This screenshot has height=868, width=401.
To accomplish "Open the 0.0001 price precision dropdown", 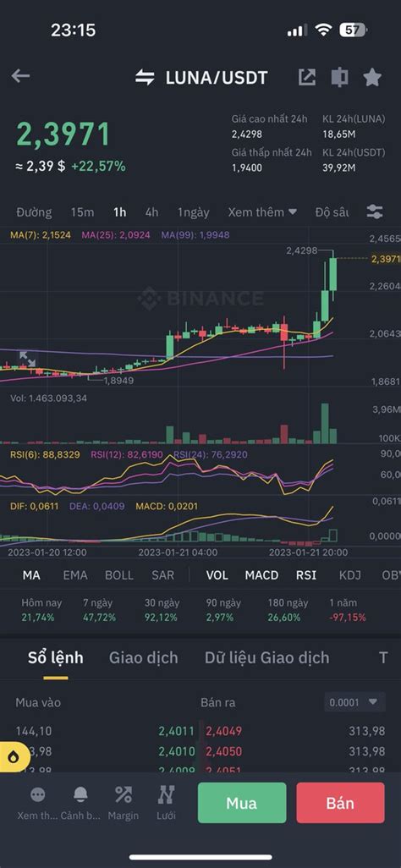I will point(354,702).
